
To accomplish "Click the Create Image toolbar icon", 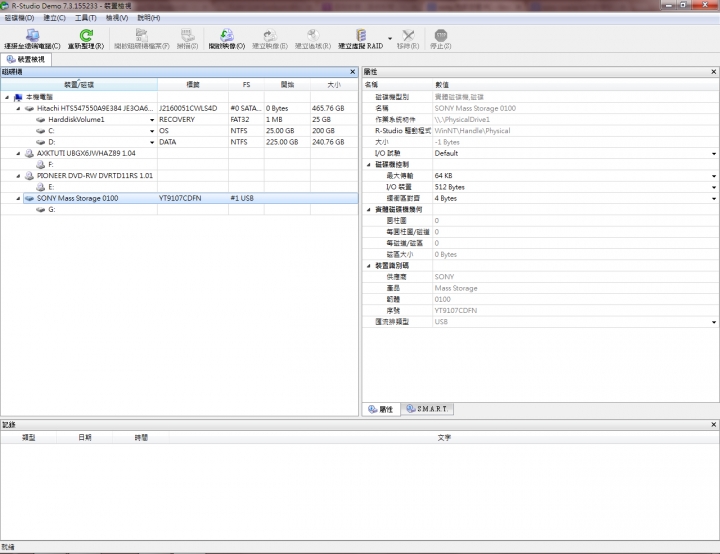I will [270, 35].
